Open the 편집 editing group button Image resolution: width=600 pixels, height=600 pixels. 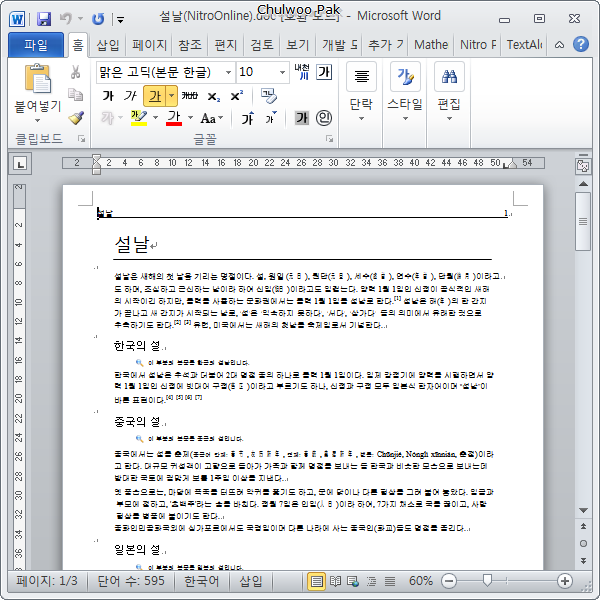coord(449,92)
